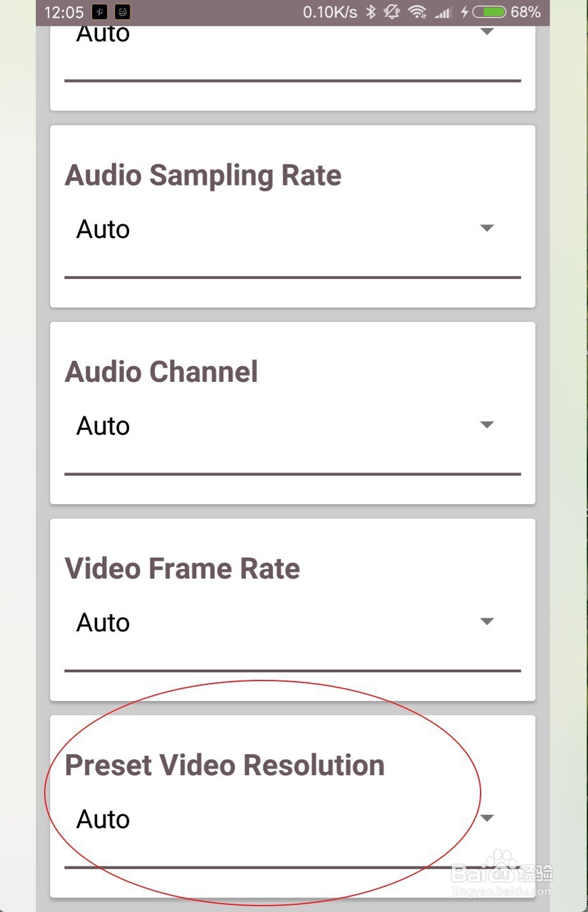Select the Auto value under Audio Channel
588x912 pixels.
click(x=103, y=425)
